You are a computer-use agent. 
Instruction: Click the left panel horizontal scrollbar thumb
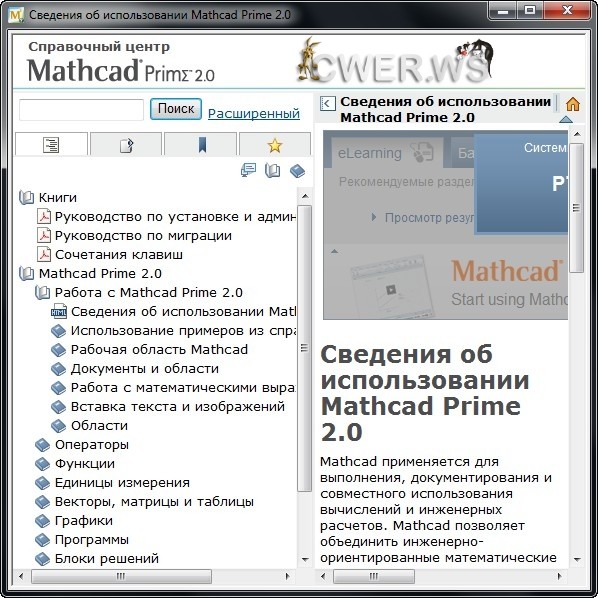click(121, 576)
